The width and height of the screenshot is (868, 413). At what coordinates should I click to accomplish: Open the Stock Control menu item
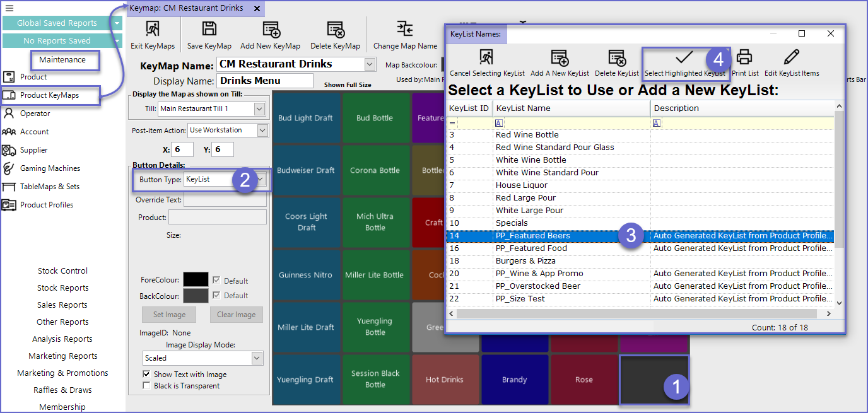(62, 271)
